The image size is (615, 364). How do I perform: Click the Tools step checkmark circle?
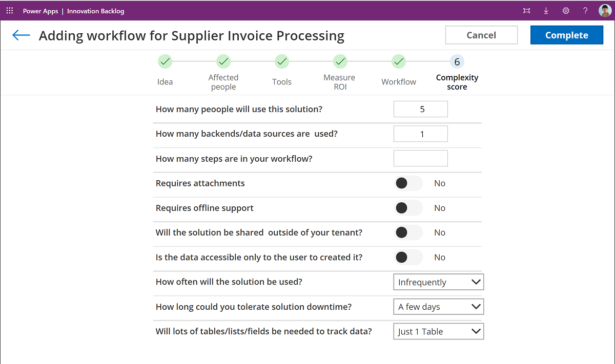point(282,62)
